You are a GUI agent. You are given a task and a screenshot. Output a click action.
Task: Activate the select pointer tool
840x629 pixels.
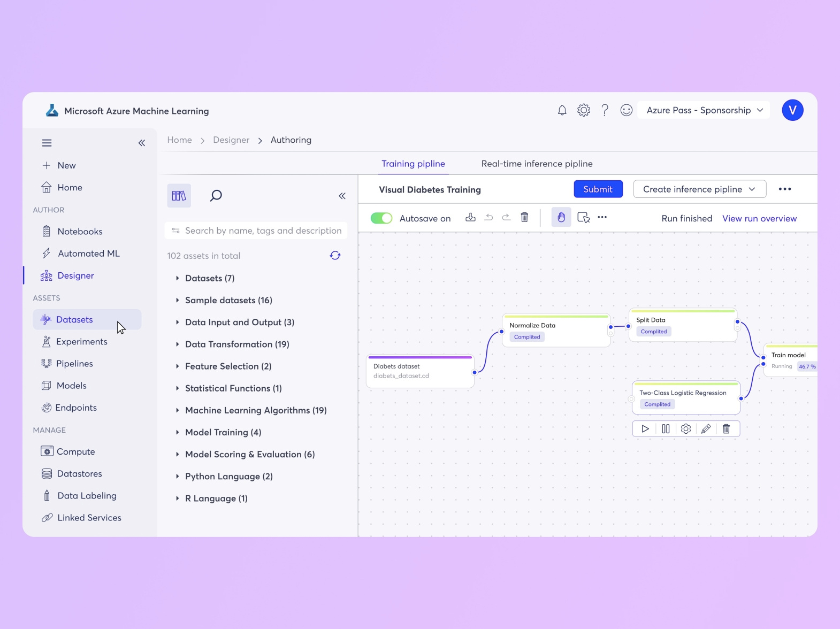point(584,217)
